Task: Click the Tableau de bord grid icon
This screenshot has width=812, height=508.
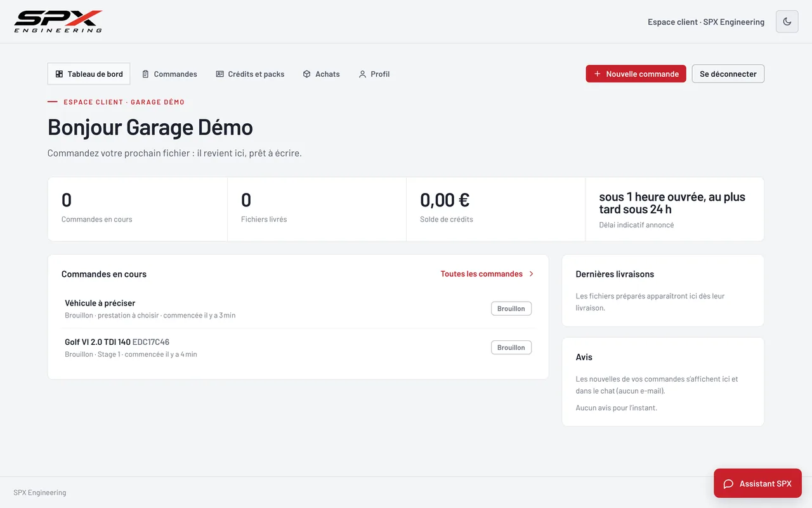Action: coord(60,74)
